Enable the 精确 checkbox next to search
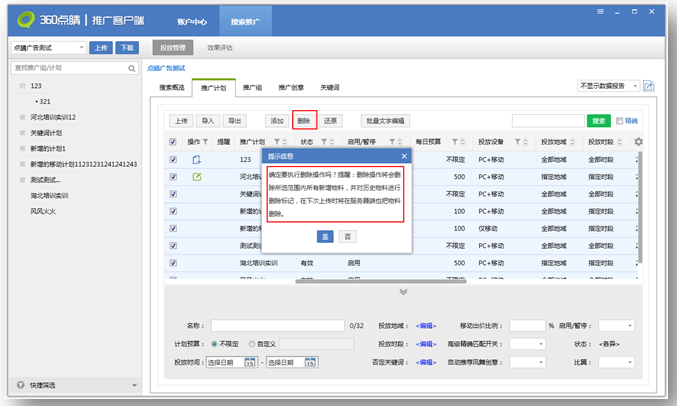 pos(620,121)
